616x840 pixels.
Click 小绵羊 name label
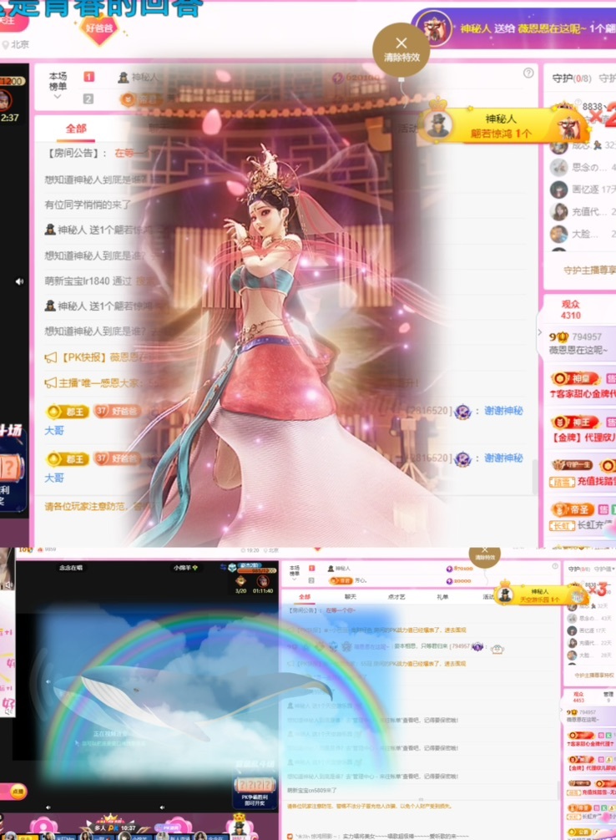186,567
